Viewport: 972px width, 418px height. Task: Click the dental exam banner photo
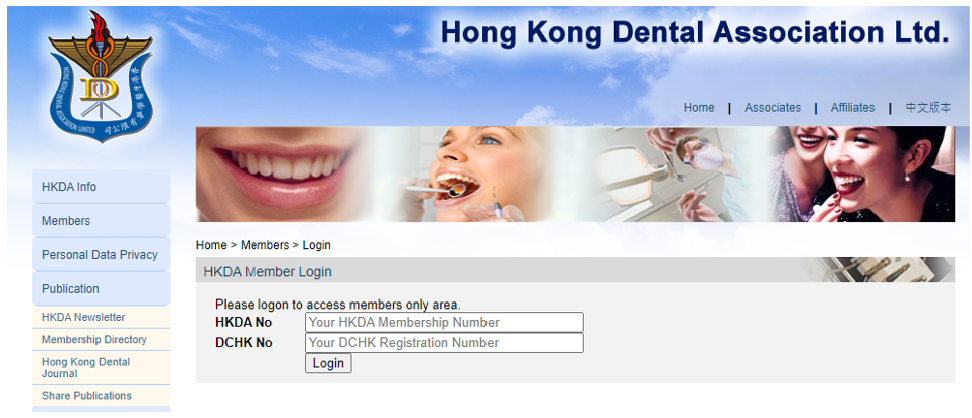(x=471, y=174)
